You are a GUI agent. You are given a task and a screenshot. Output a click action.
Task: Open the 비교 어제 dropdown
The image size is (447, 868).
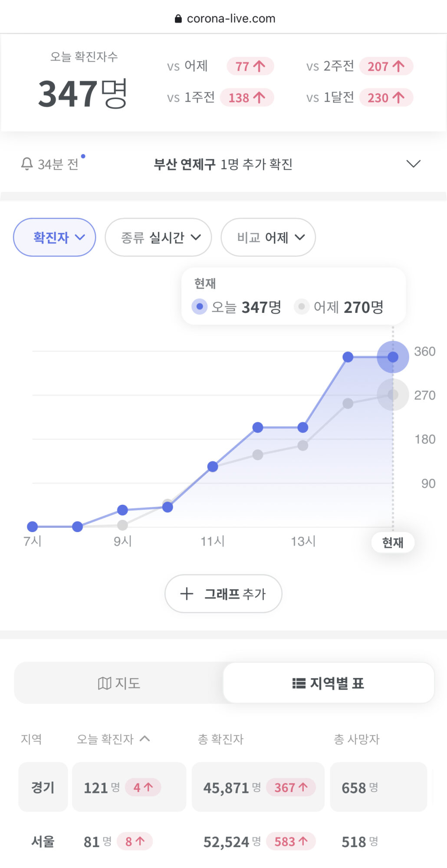pyautogui.click(x=268, y=237)
